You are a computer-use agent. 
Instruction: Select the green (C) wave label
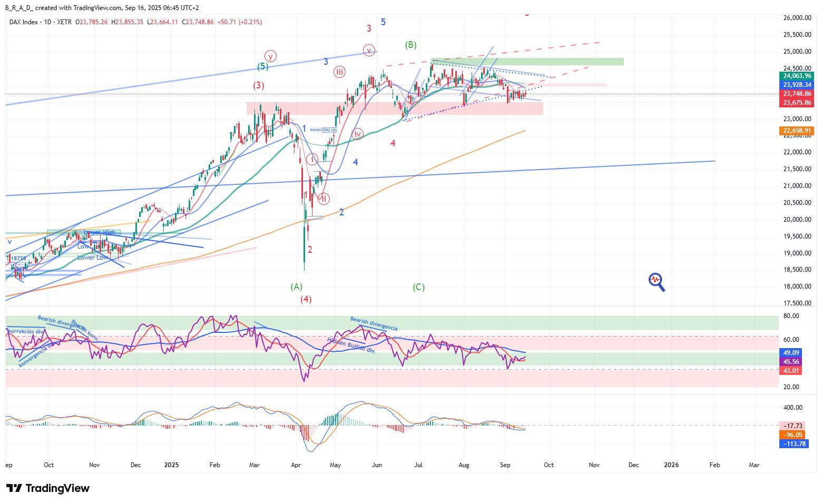(418, 287)
